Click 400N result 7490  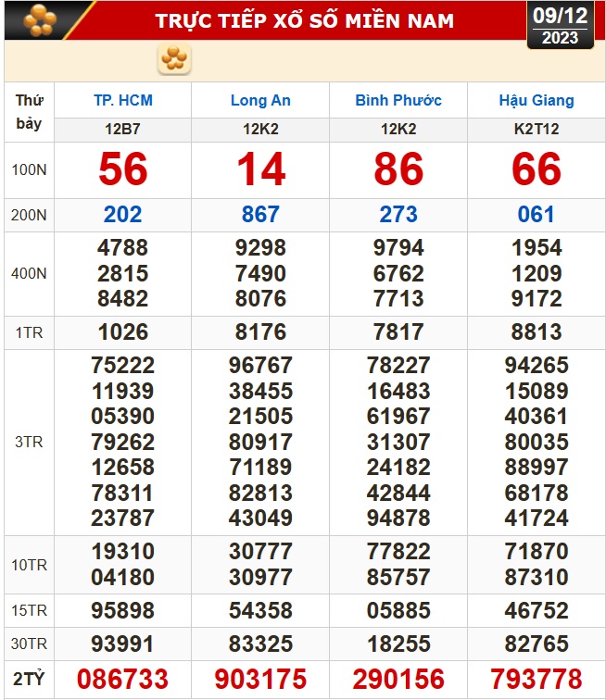260,273
